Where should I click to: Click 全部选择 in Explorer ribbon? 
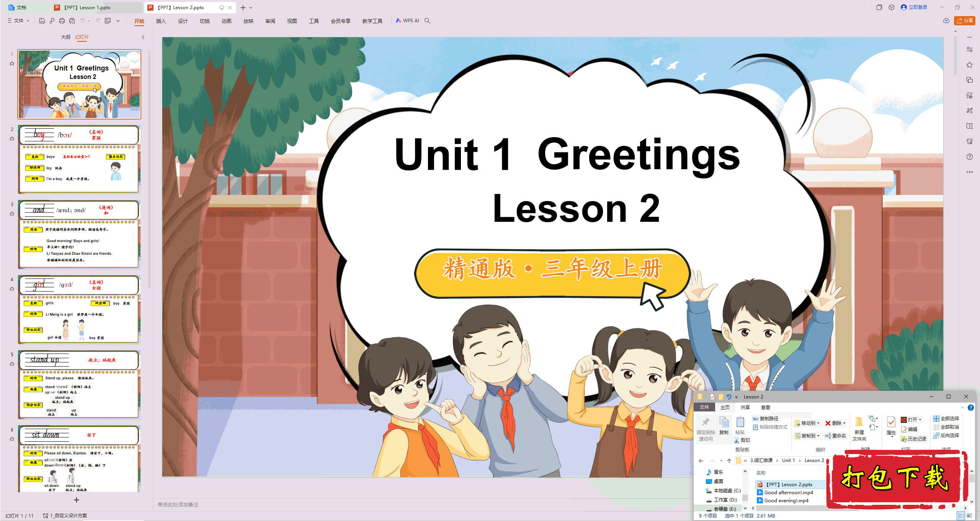pos(946,419)
